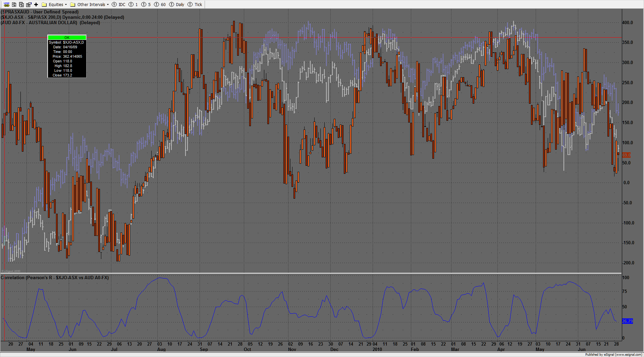Click the 100 correlation scale label
Viewport: 644px width, 357px height.
point(626,277)
